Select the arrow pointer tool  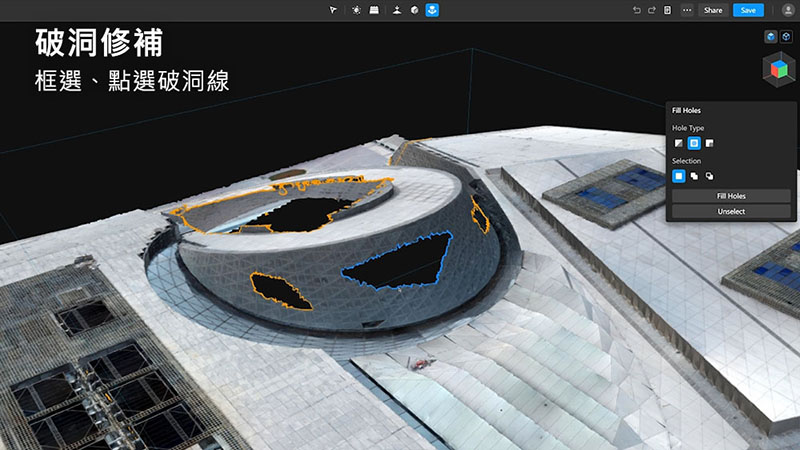[333, 10]
